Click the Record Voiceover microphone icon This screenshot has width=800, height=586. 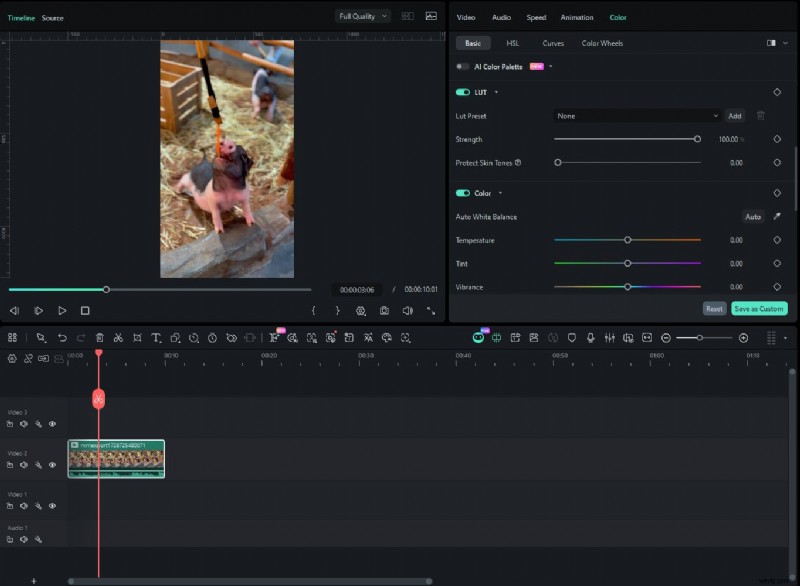coord(591,337)
